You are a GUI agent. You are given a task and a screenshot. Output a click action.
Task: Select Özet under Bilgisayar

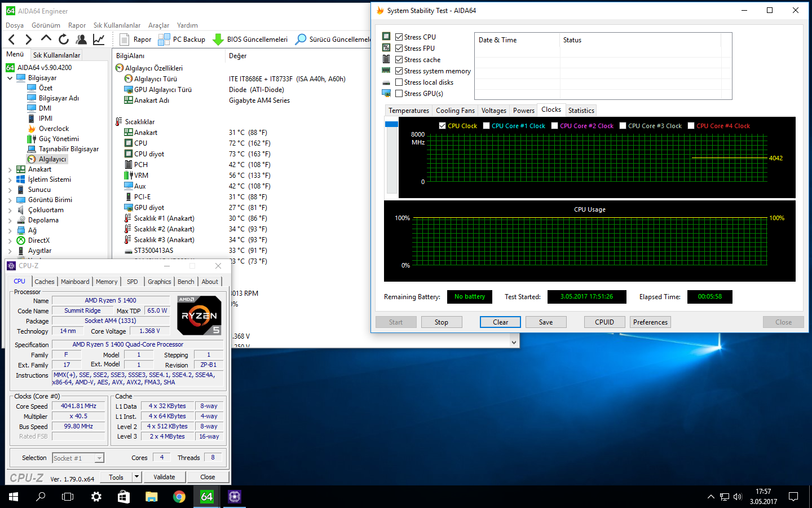click(40, 88)
